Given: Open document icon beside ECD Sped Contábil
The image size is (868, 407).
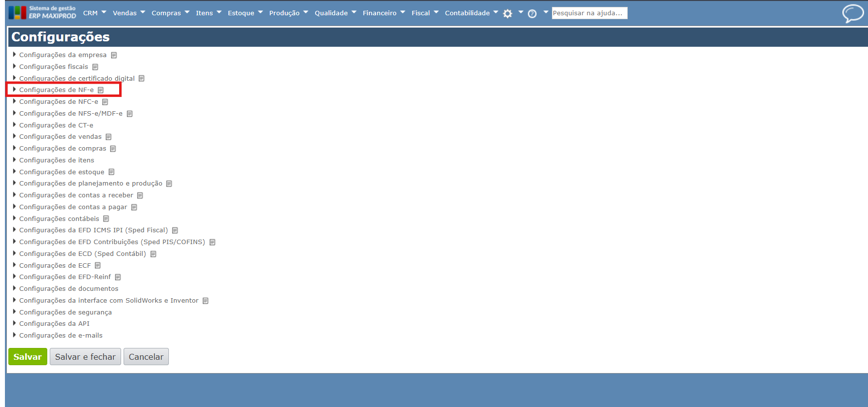Looking at the screenshot, I should [x=153, y=254].
